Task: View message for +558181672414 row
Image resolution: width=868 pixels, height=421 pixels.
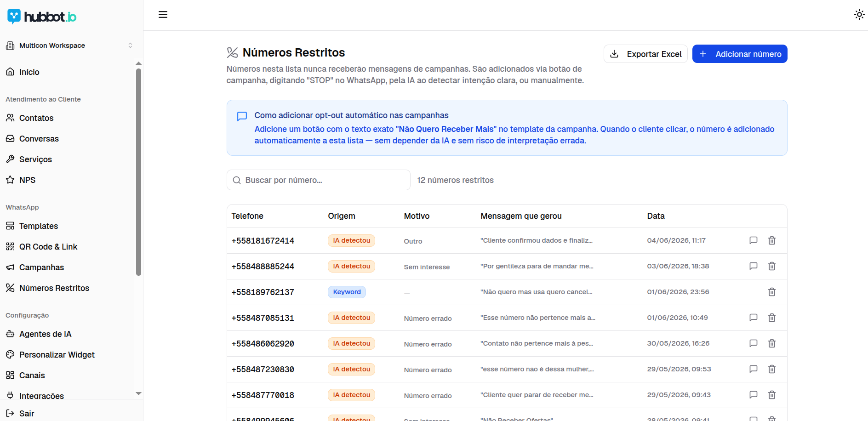Action: [x=754, y=240]
